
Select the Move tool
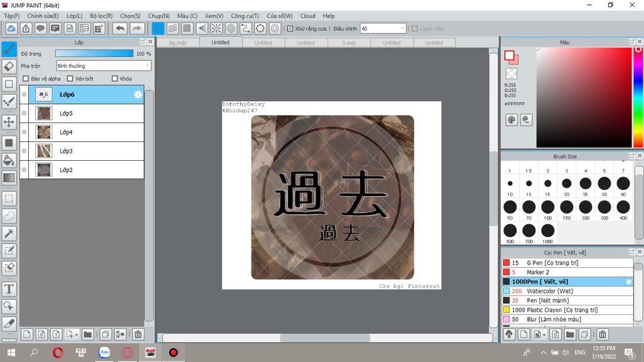point(9,122)
